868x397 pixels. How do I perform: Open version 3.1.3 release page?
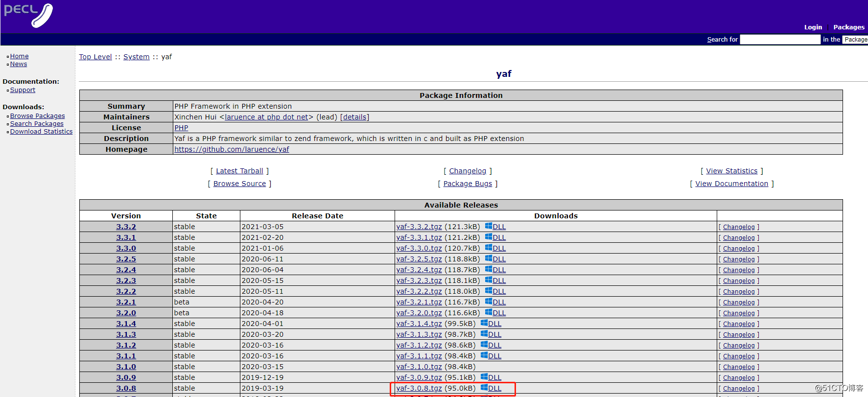[126, 334]
